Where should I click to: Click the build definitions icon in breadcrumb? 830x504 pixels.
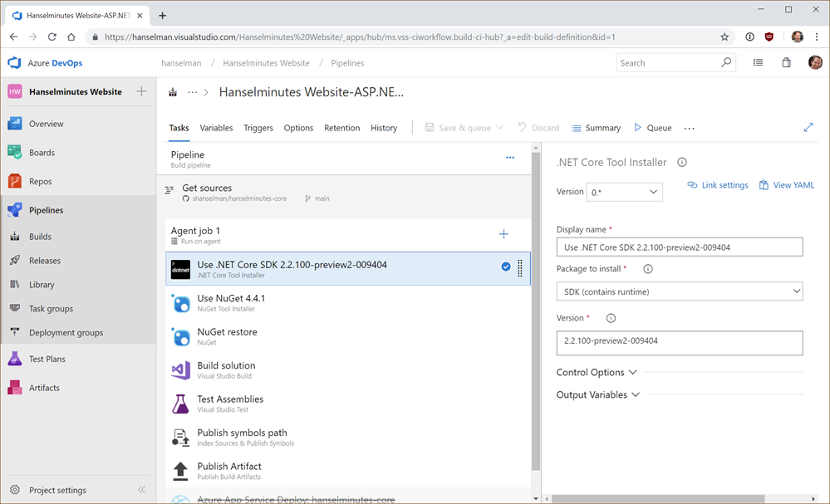173,92
